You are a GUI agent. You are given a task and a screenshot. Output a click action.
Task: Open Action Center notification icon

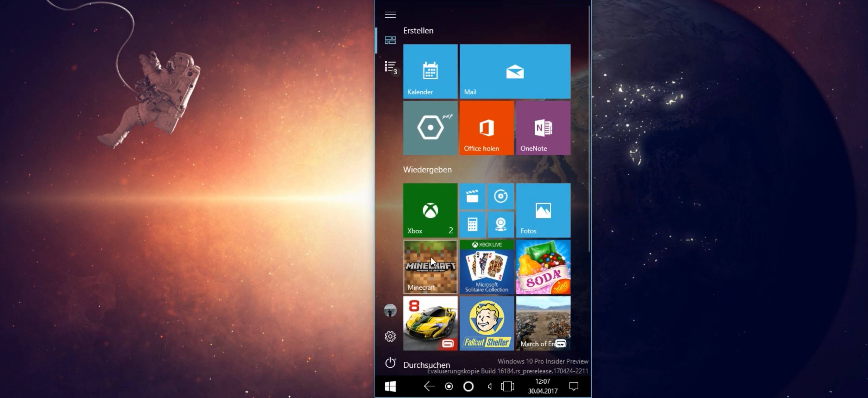click(573, 386)
